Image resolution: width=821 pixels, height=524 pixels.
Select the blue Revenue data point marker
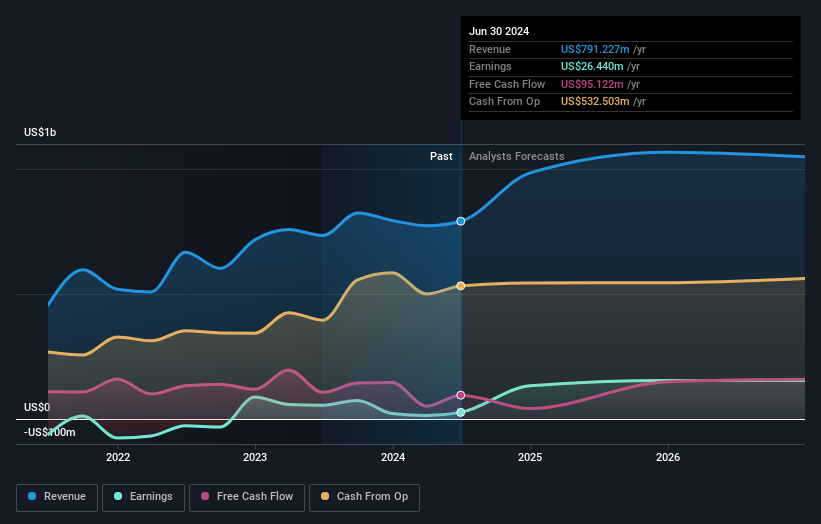coord(461,221)
